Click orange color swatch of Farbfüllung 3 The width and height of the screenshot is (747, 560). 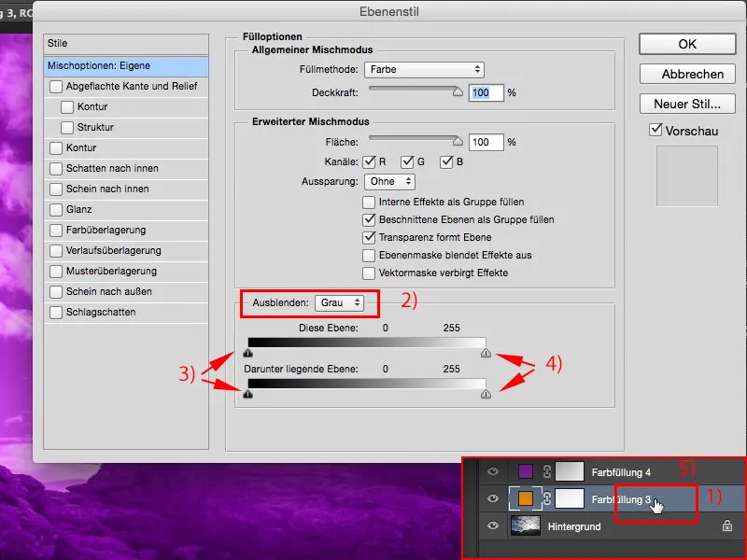click(x=525, y=498)
